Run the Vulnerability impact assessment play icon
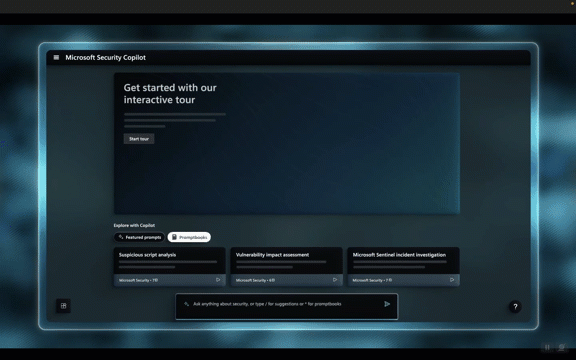 point(335,280)
